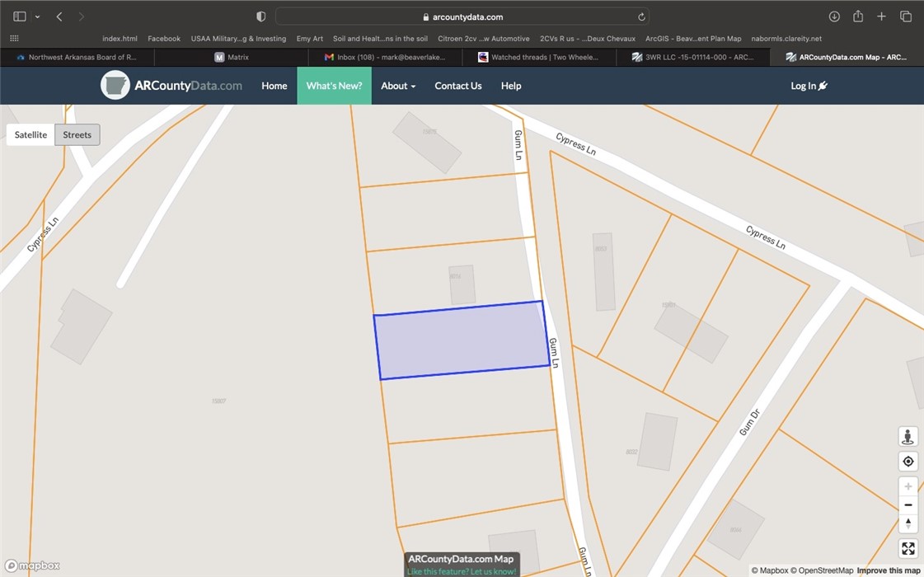Click the locate me target icon
This screenshot has width=924, height=577.
pyautogui.click(x=908, y=462)
